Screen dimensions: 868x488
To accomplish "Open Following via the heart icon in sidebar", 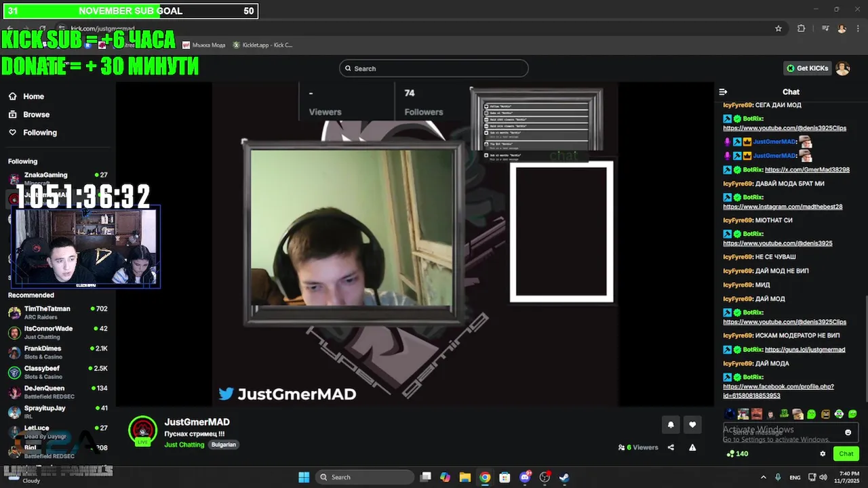I will (x=13, y=133).
